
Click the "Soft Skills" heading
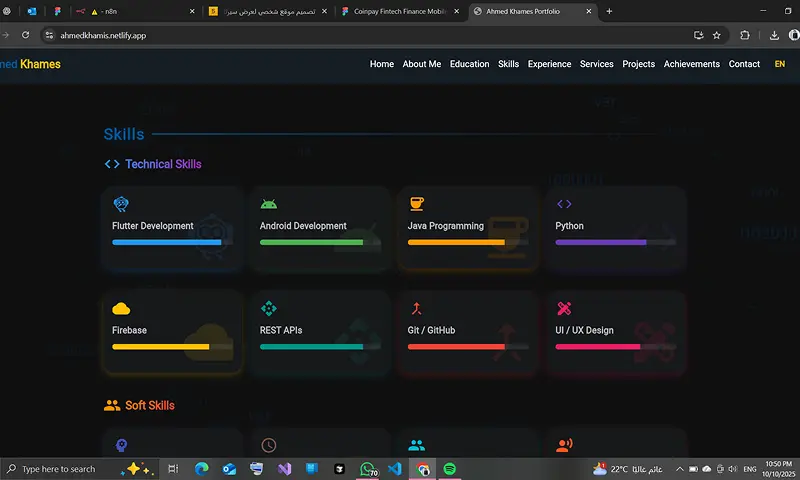[x=150, y=406]
